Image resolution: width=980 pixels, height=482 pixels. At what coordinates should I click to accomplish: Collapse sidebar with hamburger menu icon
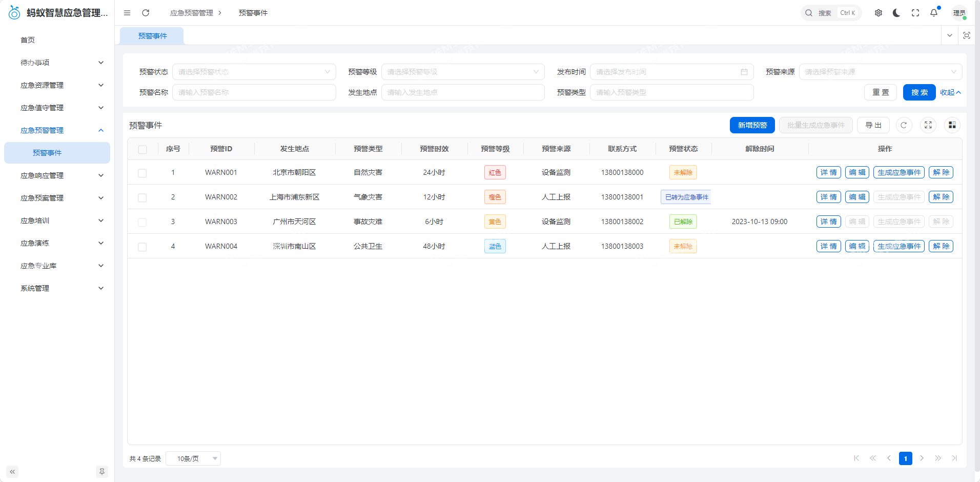click(x=127, y=13)
